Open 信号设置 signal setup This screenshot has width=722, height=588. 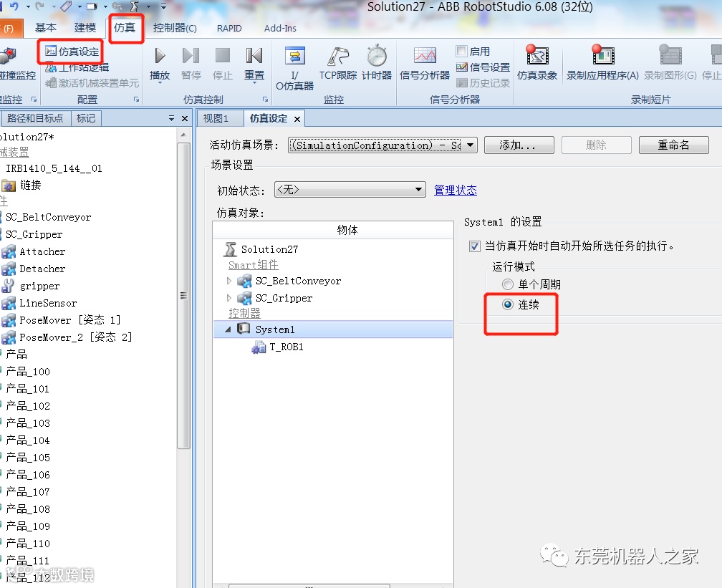(x=483, y=67)
